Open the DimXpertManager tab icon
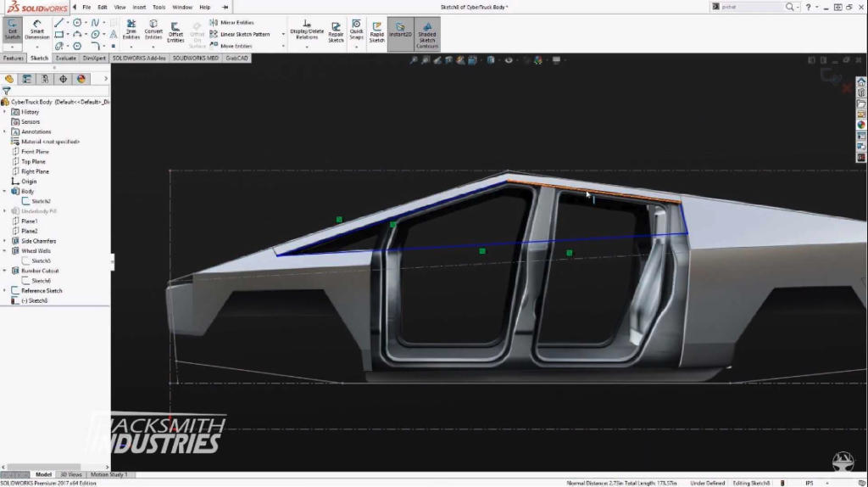Screen dimensions: 868x487 click(63, 79)
